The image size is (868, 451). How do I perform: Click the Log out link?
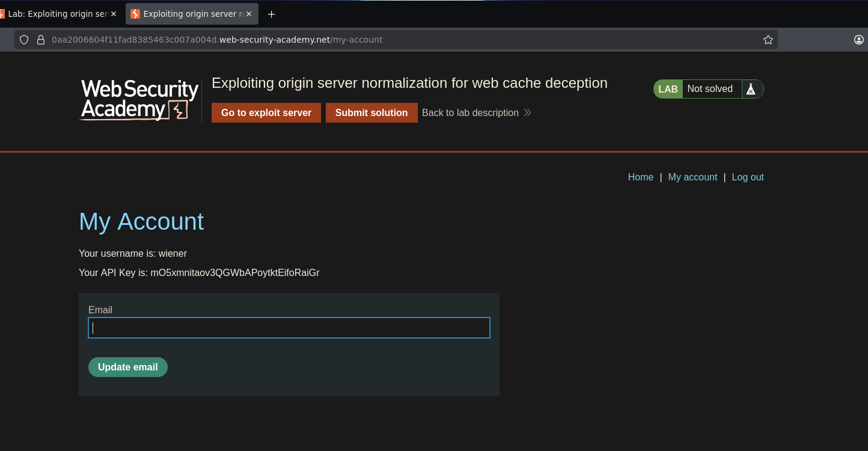(x=748, y=177)
